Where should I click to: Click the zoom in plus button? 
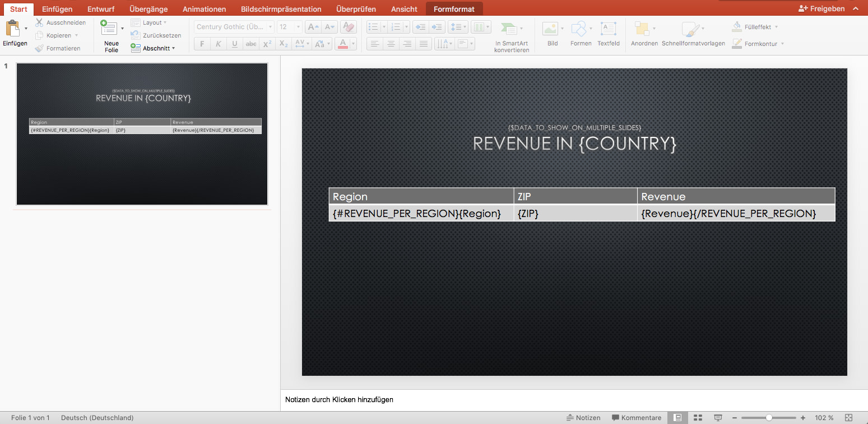tap(803, 418)
